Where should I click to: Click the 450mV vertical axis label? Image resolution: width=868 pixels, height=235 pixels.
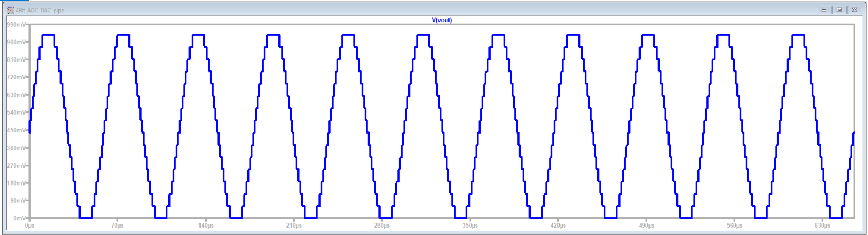click(15, 130)
